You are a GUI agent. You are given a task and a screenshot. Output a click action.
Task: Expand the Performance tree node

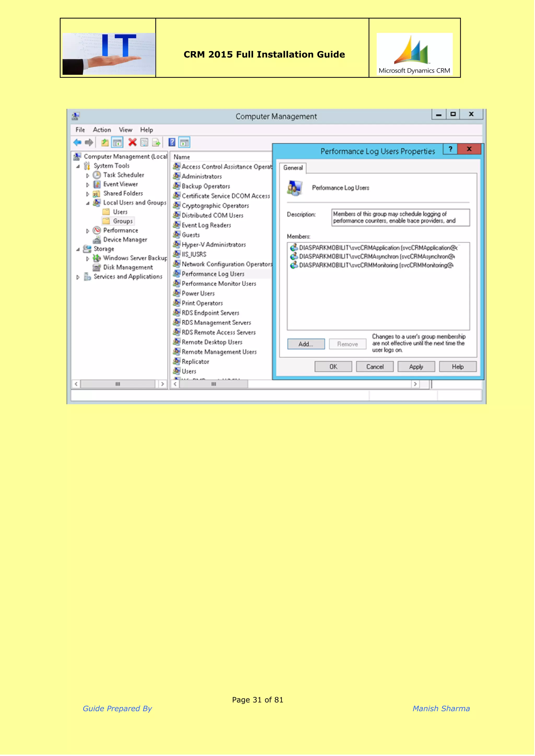click(88, 231)
